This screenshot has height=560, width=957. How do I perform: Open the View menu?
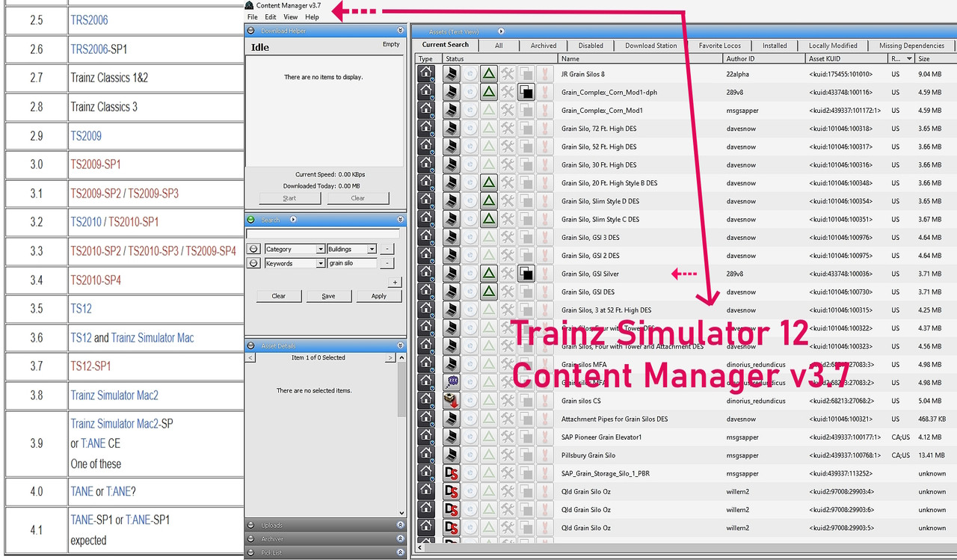tap(291, 16)
